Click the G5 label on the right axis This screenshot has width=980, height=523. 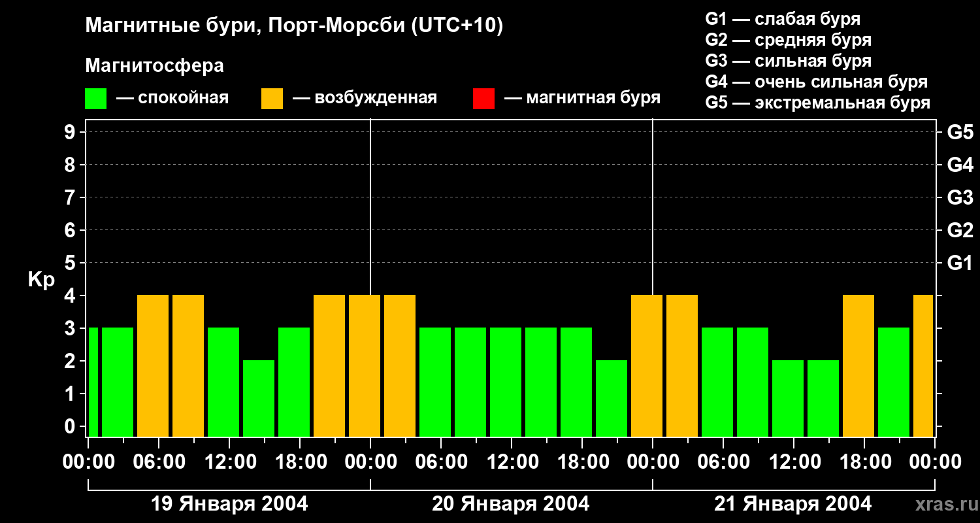960,132
